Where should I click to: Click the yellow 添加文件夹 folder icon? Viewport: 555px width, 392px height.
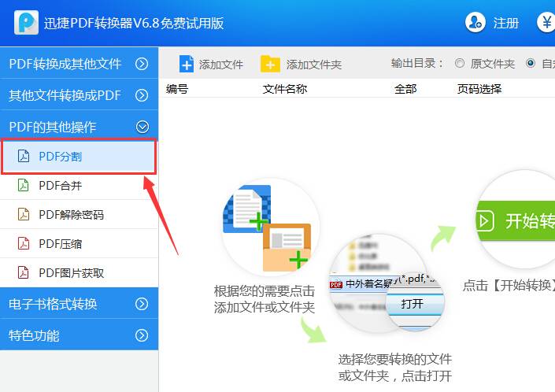point(270,64)
